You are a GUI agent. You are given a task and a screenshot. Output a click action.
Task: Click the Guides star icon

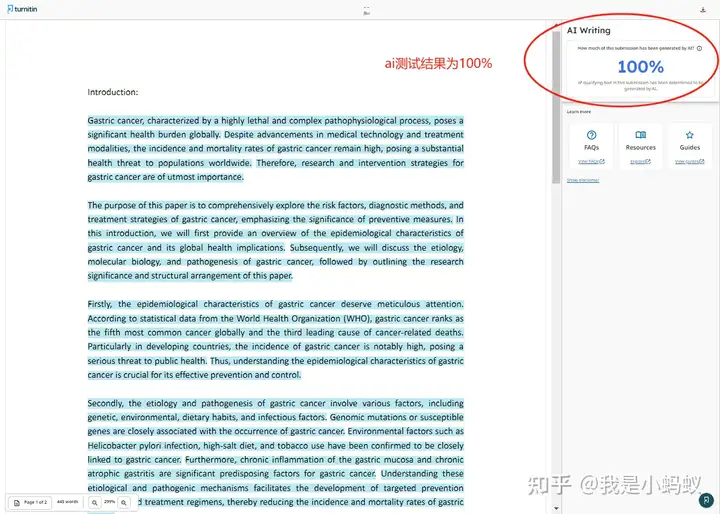click(x=690, y=135)
